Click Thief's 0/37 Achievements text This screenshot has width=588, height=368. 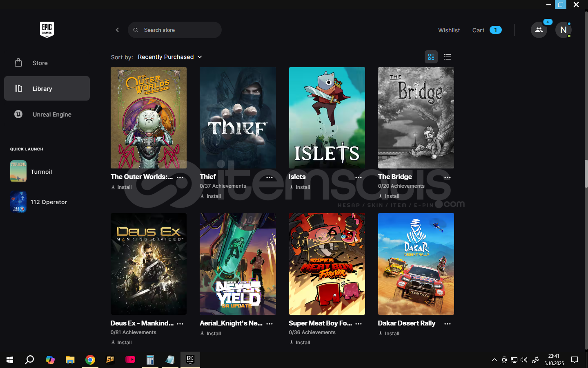[x=223, y=186]
